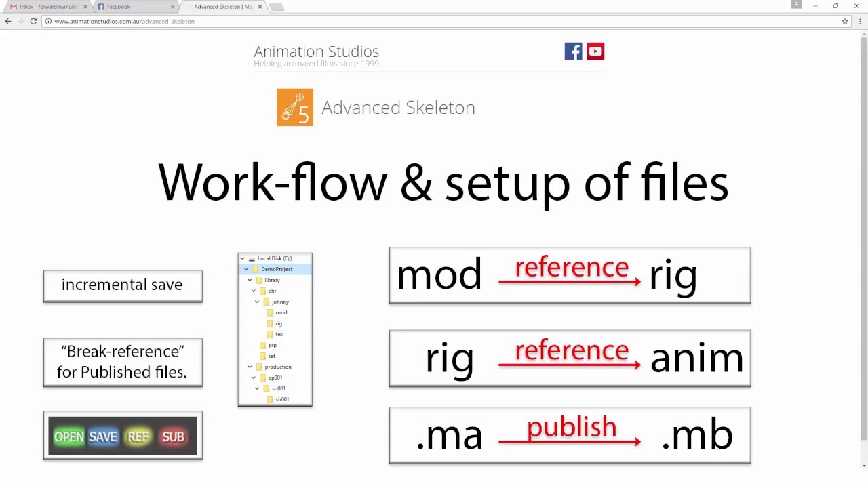Screen dimensions: 868x488
Task: Click the blue SAVE button
Action: (103, 437)
